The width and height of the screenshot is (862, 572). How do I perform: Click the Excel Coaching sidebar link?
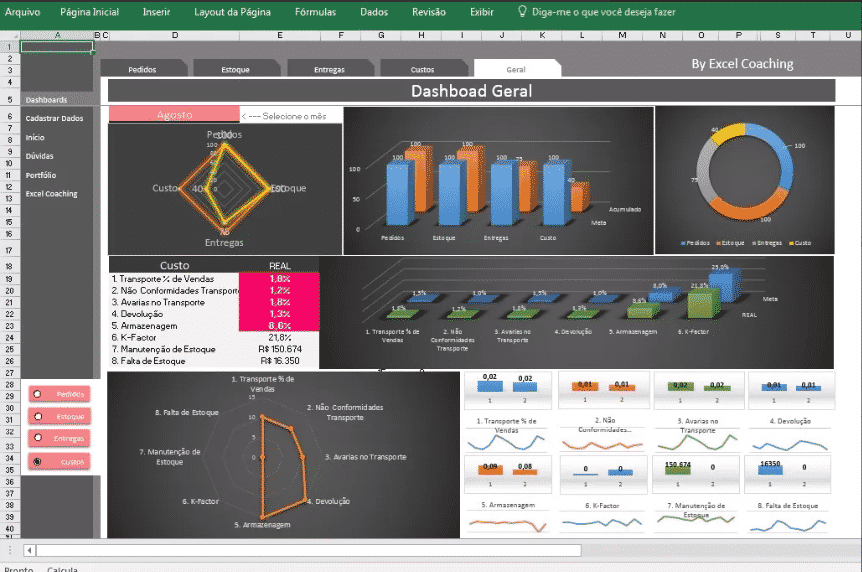click(x=51, y=194)
